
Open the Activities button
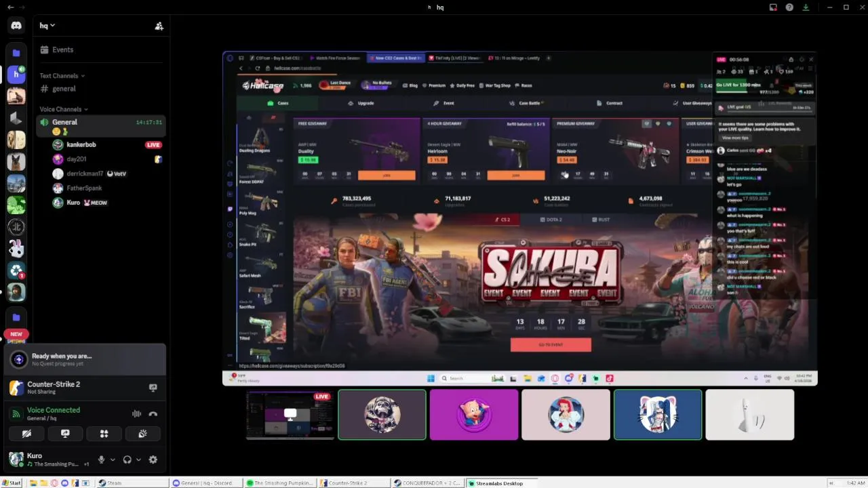coord(104,434)
